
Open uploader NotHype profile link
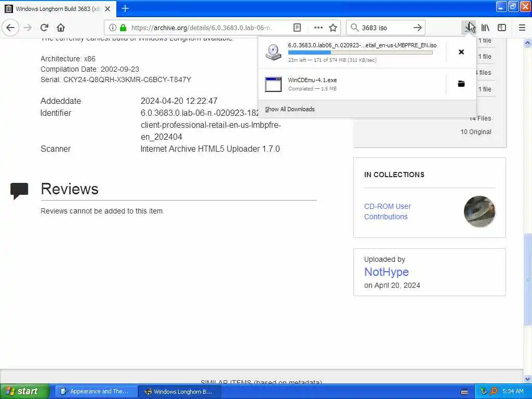[387, 272]
